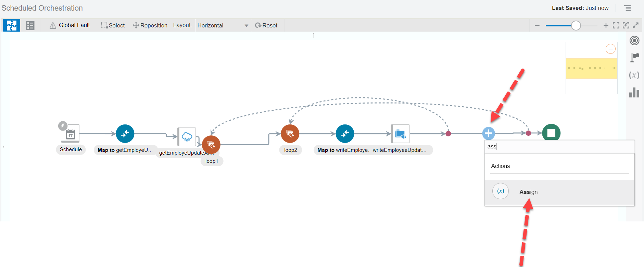
Task: Choose Assign from the Actions list
Action: point(528,192)
